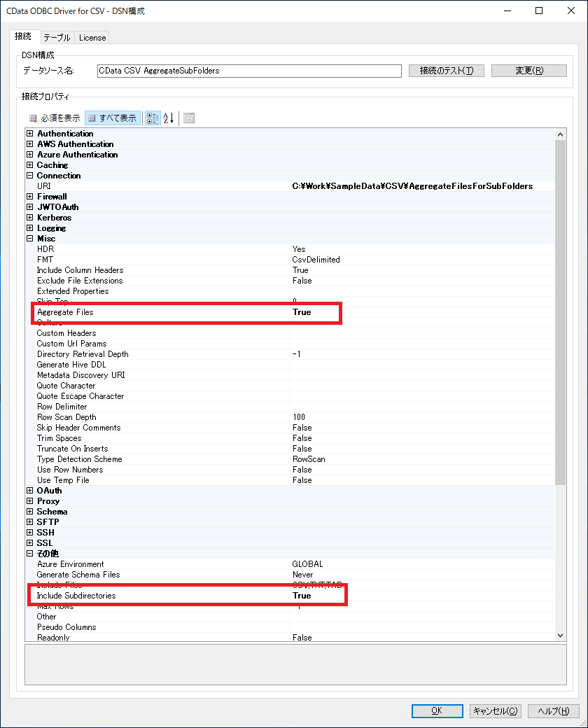Image resolution: width=588 pixels, height=728 pixels.
Task: Expand the SFTP category
Action: (x=29, y=522)
